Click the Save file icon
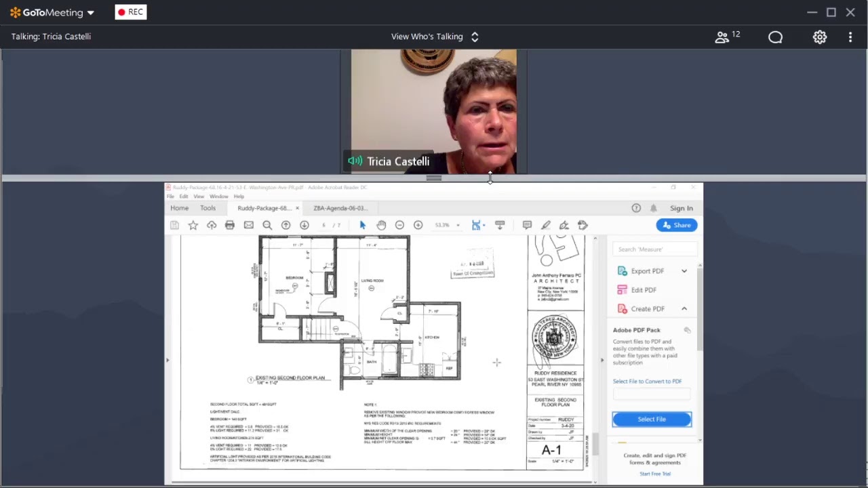This screenshot has height=488, width=868. pos(174,225)
